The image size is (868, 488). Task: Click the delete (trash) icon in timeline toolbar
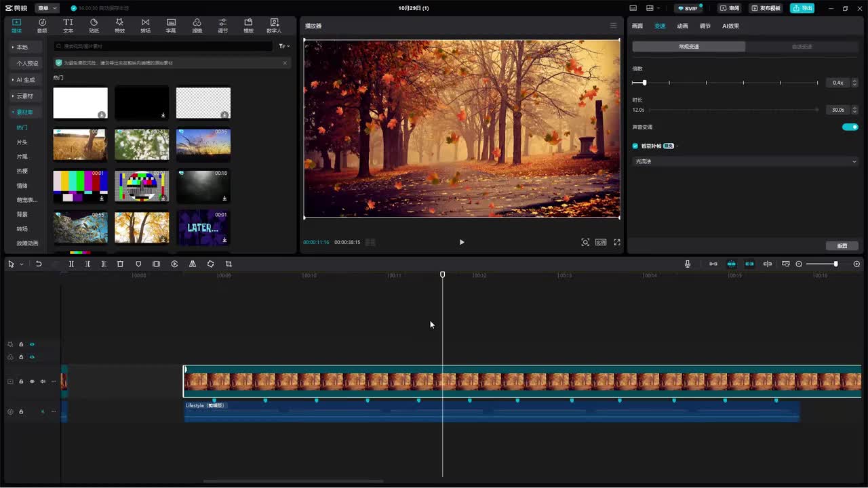tap(120, 264)
